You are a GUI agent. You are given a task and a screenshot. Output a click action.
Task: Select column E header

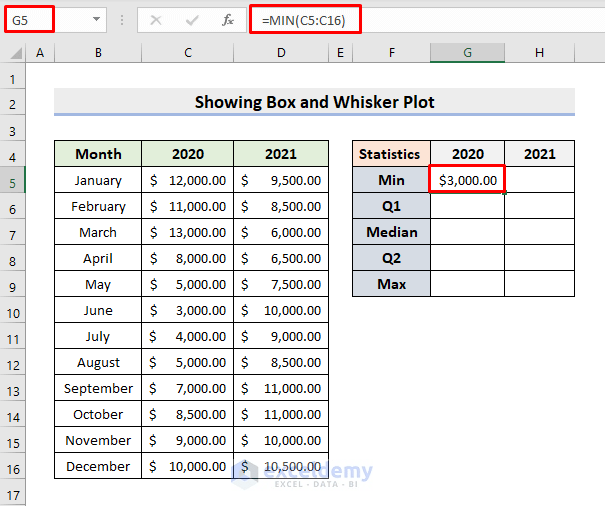340,53
